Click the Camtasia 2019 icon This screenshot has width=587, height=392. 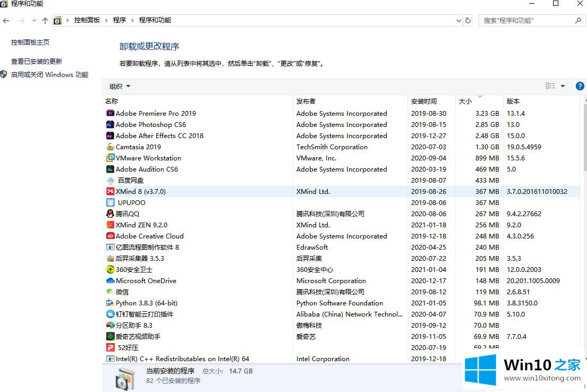tap(110, 147)
